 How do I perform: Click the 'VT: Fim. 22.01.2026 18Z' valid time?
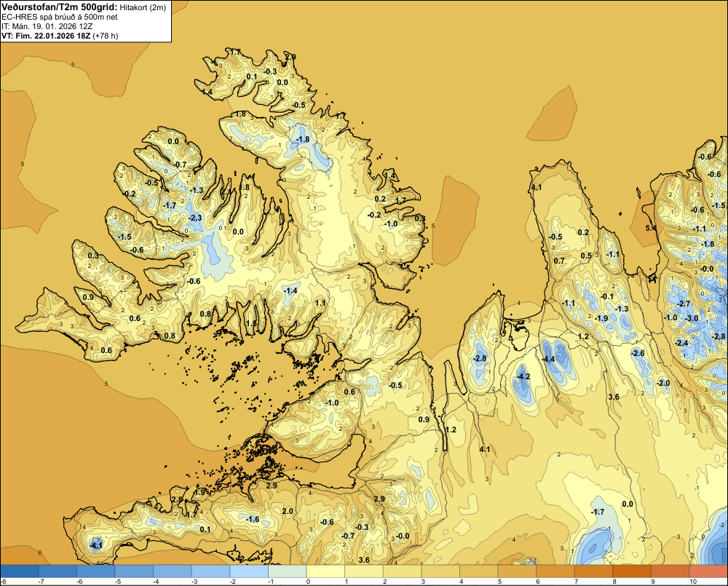point(47,36)
